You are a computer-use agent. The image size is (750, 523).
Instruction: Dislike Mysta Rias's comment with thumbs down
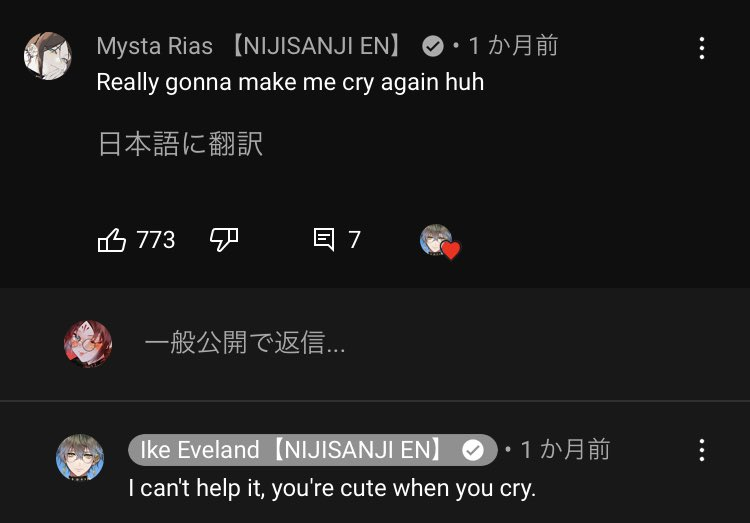224,240
